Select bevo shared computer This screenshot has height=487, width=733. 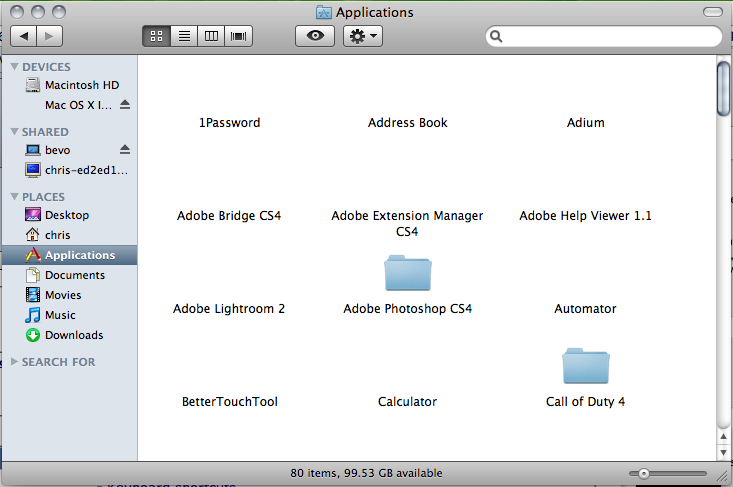coord(70,150)
